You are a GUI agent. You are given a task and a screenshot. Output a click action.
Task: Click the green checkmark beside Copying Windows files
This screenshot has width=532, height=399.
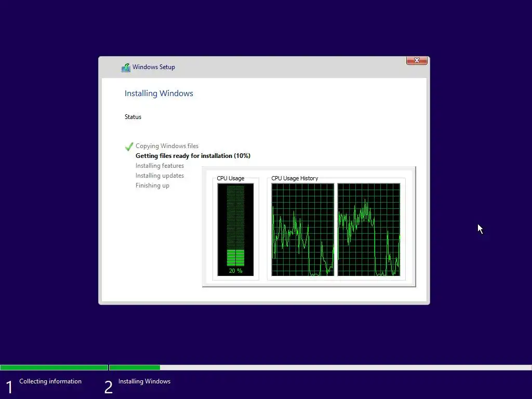(x=129, y=146)
